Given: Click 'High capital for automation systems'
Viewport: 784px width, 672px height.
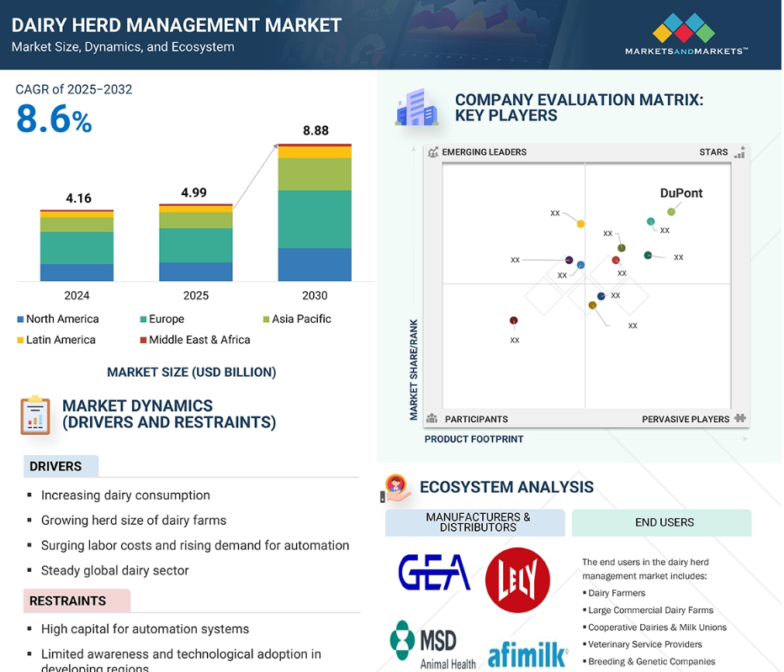Looking at the screenshot, I should 145,629.
